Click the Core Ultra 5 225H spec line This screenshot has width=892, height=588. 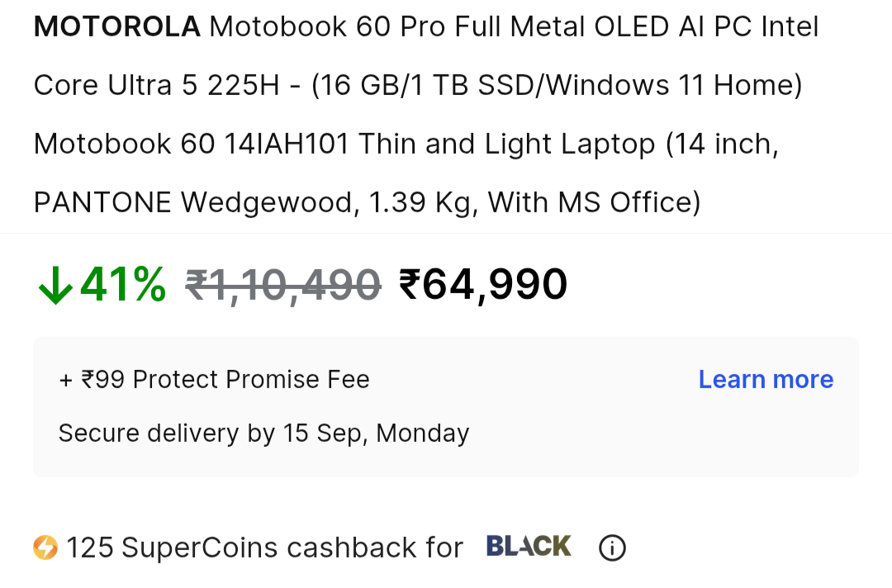[x=418, y=85]
